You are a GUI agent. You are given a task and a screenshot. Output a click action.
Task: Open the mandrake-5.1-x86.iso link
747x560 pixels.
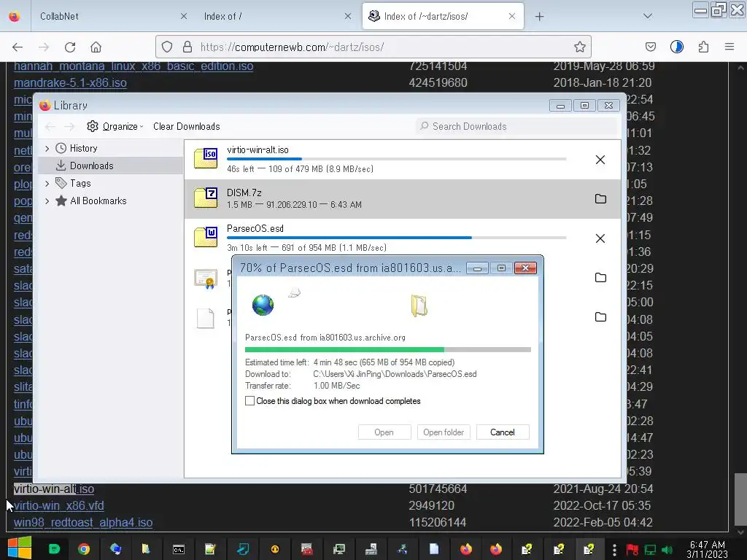coord(70,83)
